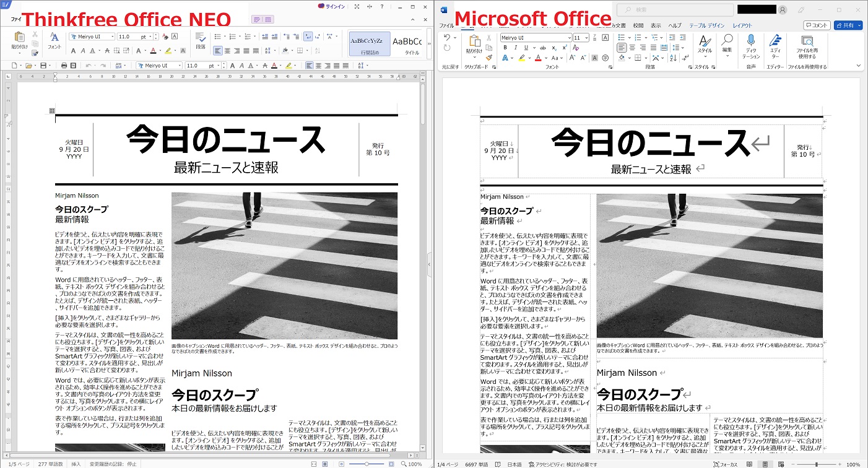
Task: Open the Layout (レイアウト) tab in Word
Action: point(742,25)
